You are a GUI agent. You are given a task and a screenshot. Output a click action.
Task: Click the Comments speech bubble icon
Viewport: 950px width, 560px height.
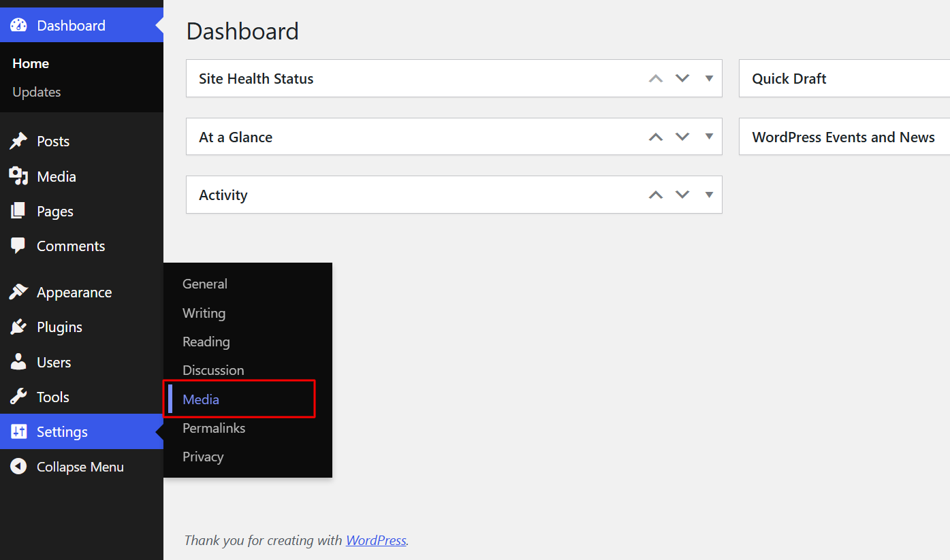18,246
